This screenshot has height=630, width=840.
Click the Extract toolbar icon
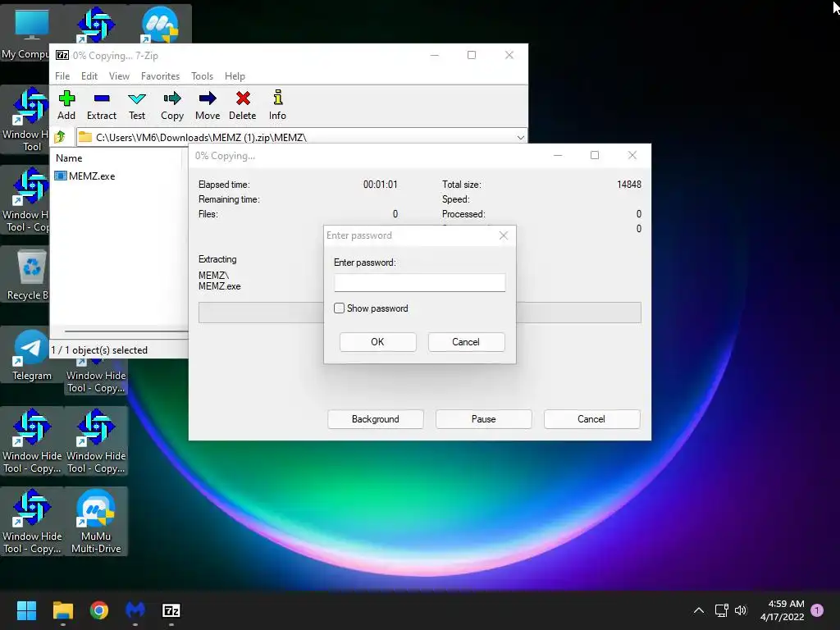click(101, 105)
